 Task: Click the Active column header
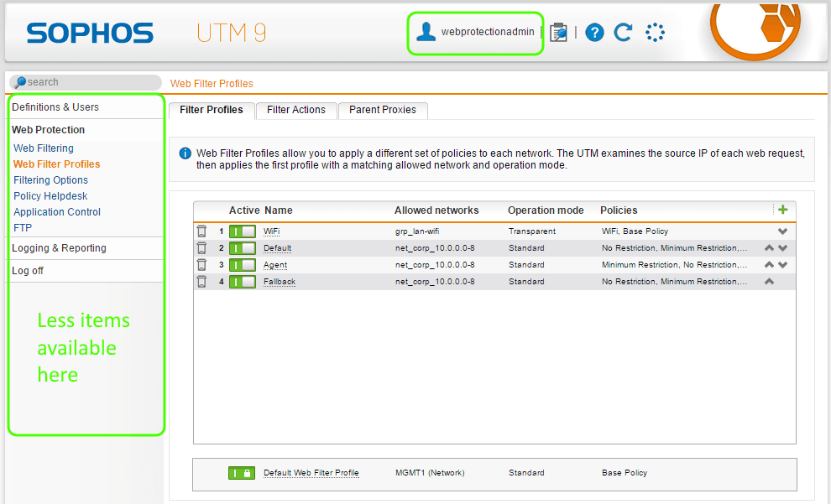point(243,210)
